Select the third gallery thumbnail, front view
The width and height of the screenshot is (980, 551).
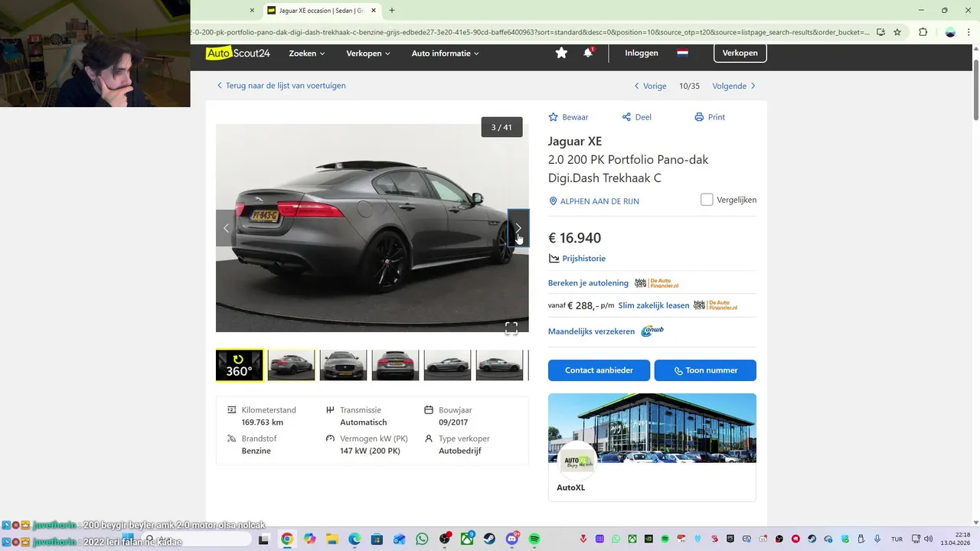point(343,365)
